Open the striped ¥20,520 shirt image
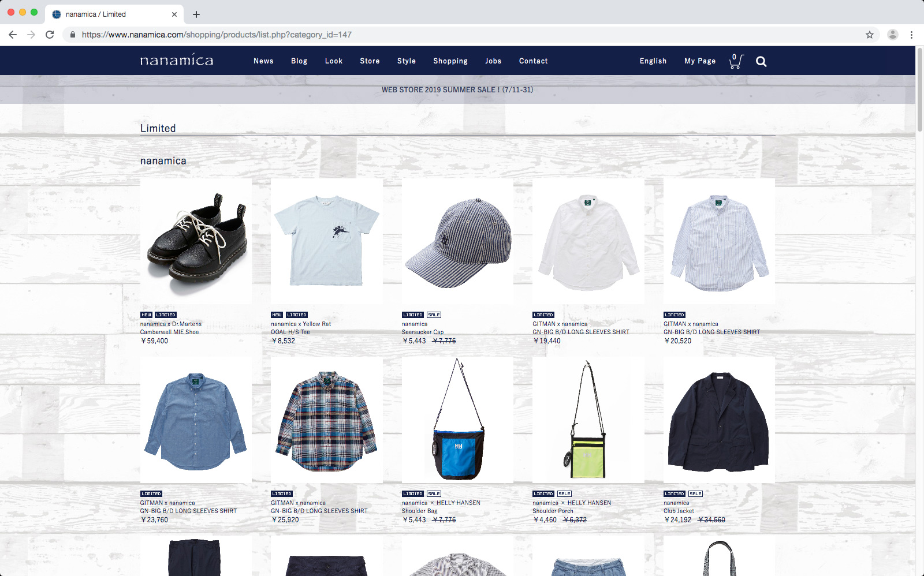Image resolution: width=924 pixels, height=576 pixels. 719,241
